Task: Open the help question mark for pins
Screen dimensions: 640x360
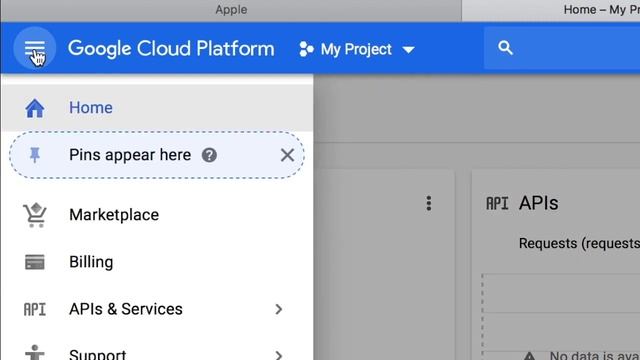Action: click(209, 155)
